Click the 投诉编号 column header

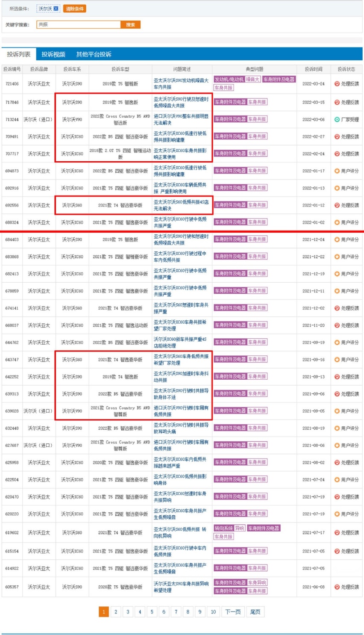12,69
